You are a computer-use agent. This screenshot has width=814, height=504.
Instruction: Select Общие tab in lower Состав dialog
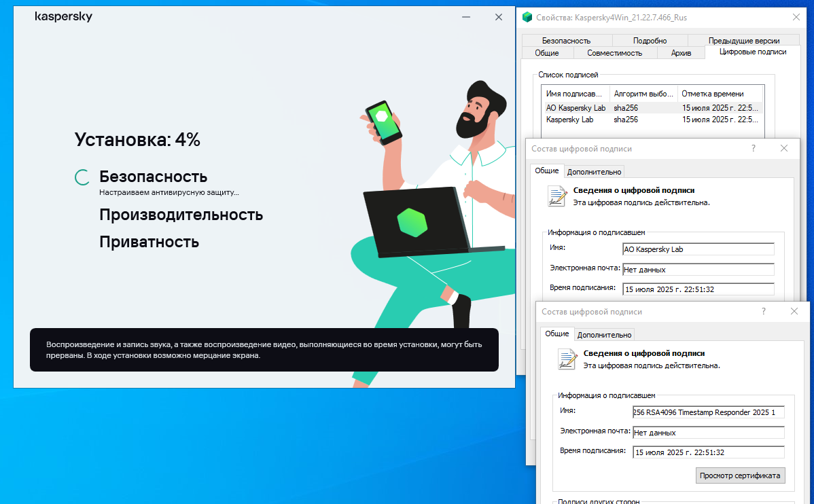click(557, 334)
